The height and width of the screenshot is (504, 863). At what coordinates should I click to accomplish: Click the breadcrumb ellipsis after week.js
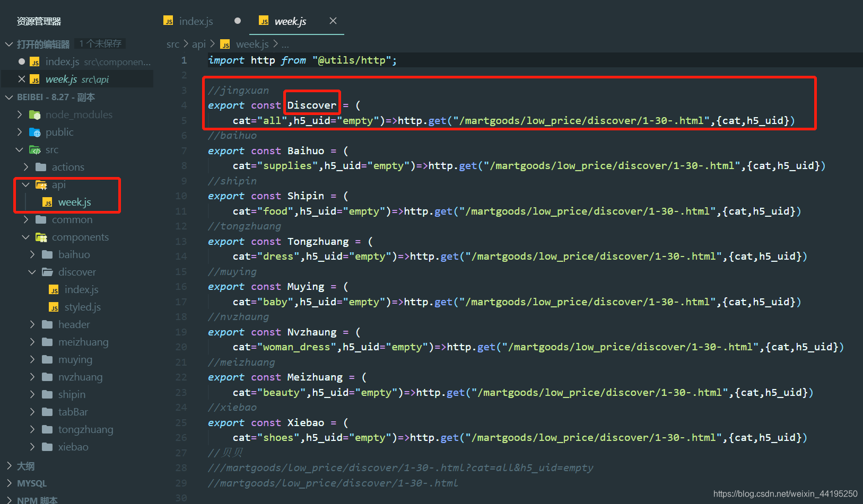point(285,45)
